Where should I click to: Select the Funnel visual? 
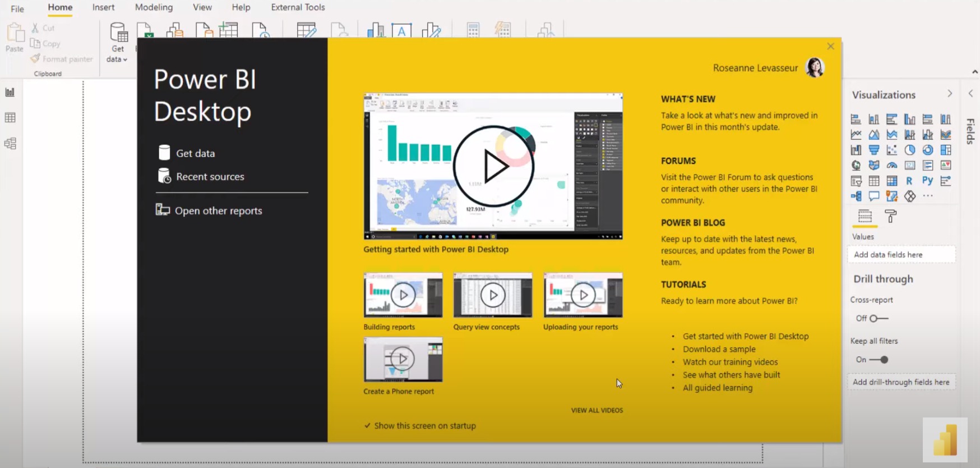873,150
